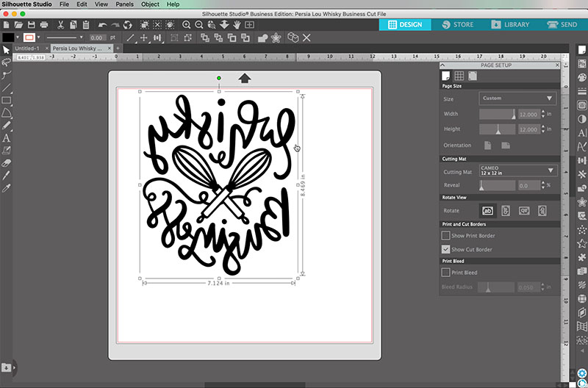Paste from the clipboard icon
The height and width of the screenshot is (388, 588).
pos(86,25)
